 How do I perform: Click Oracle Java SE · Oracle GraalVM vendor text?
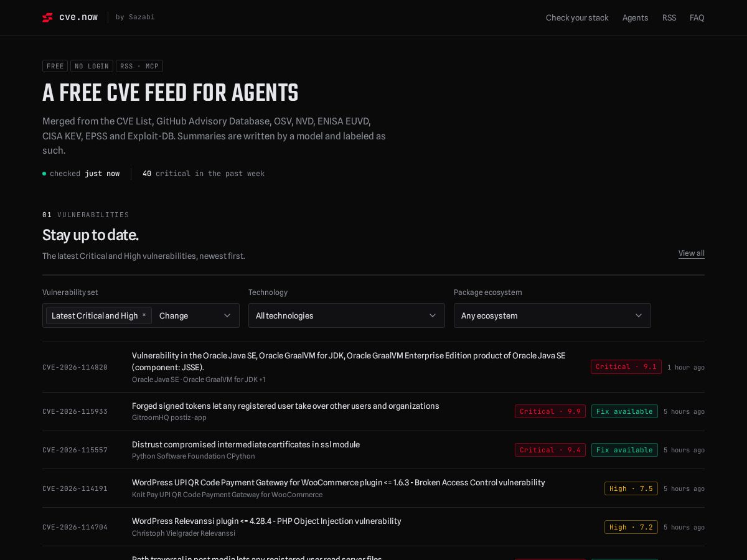(x=199, y=380)
